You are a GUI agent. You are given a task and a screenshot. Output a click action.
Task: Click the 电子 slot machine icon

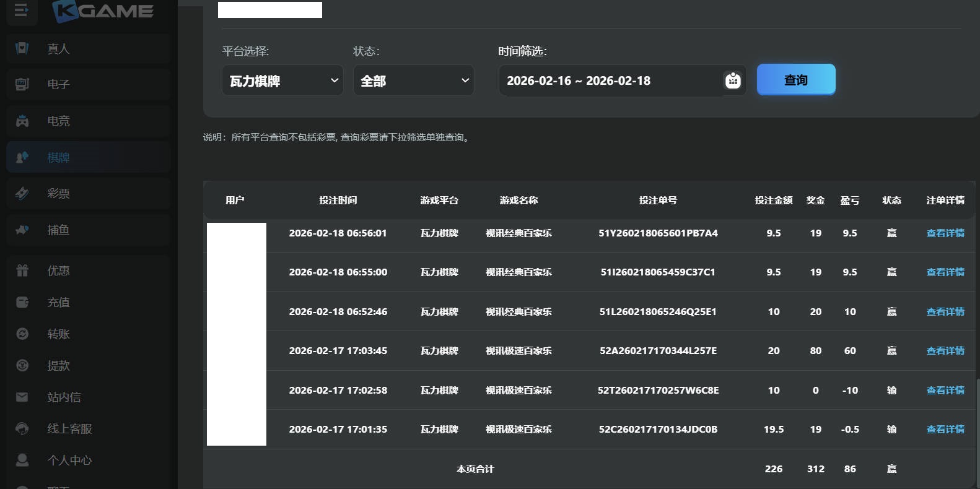coord(22,84)
